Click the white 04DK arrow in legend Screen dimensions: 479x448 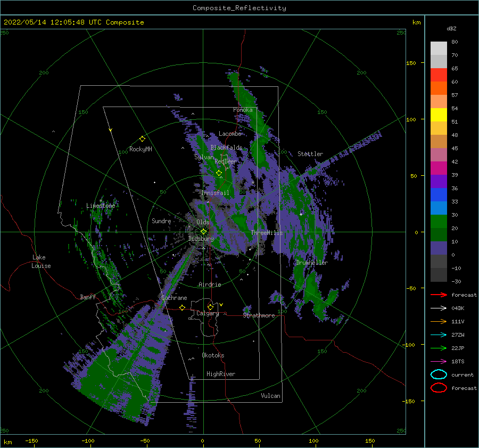439,308
